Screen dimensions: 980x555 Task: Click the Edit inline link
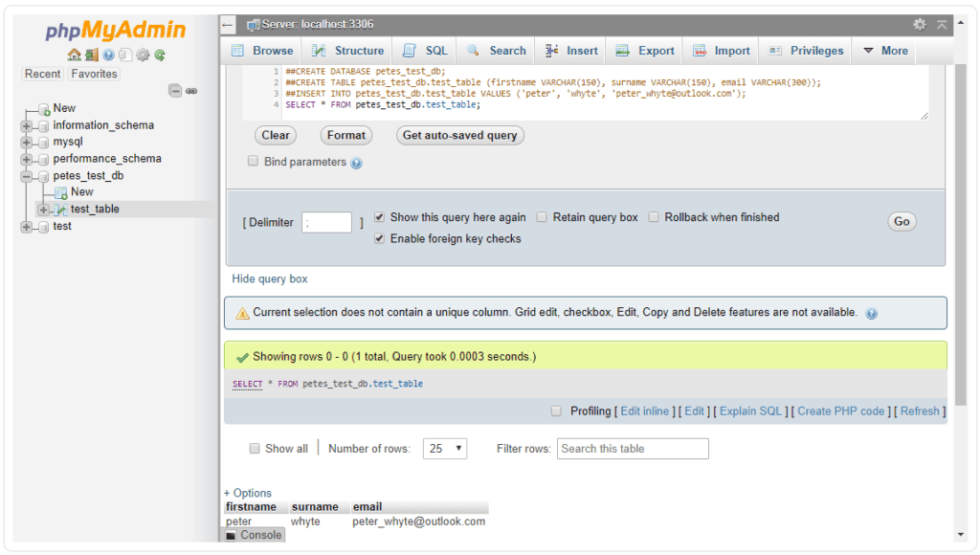coord(644,411)
